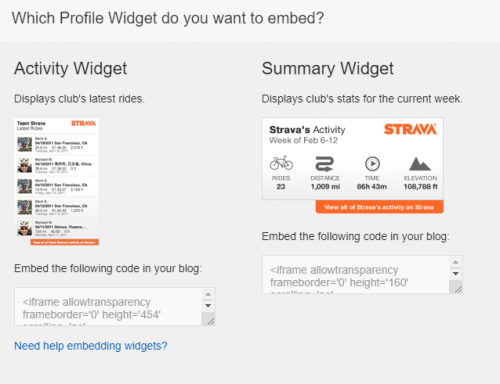Click down arrow in Summary embed code box
The image size is (500, 384).
[456, 273]
